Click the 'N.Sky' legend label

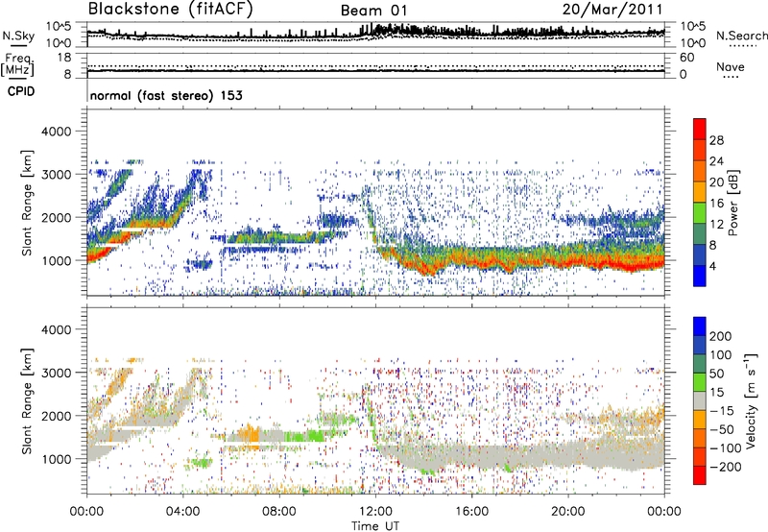[x=18, y=36]
